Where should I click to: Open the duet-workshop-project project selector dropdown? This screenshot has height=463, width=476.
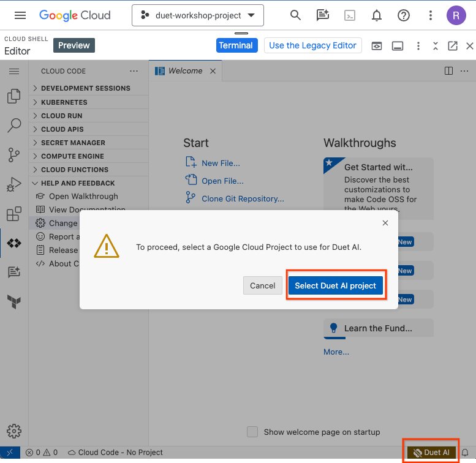coord(198,15)
